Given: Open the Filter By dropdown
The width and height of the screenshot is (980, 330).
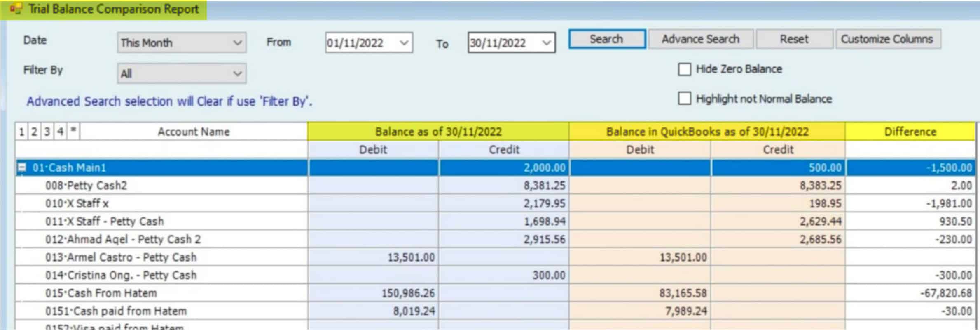Looking at the screenshot, I should 237,74.
